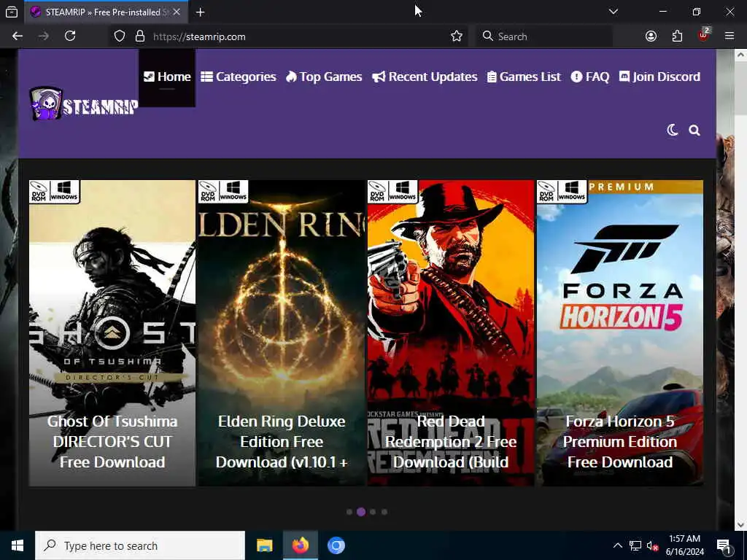
Task: Go back to previous page
Action: click(18, 36)
